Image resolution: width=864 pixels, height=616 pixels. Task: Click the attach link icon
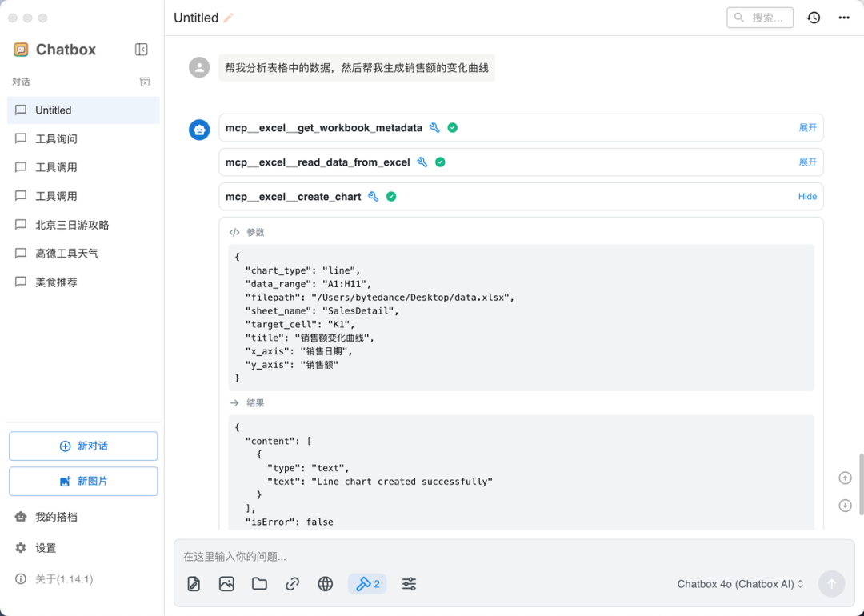pos(293,584)
